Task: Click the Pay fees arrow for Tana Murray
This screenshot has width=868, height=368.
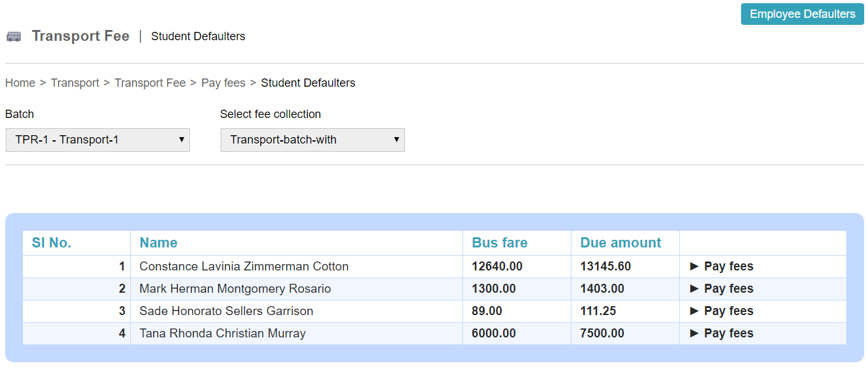Action: tap(695, 334)
